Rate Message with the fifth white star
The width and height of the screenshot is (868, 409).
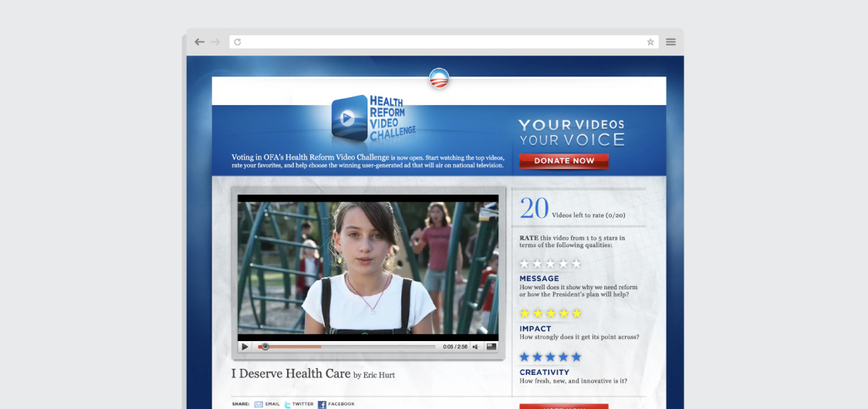tap(576, 264)
